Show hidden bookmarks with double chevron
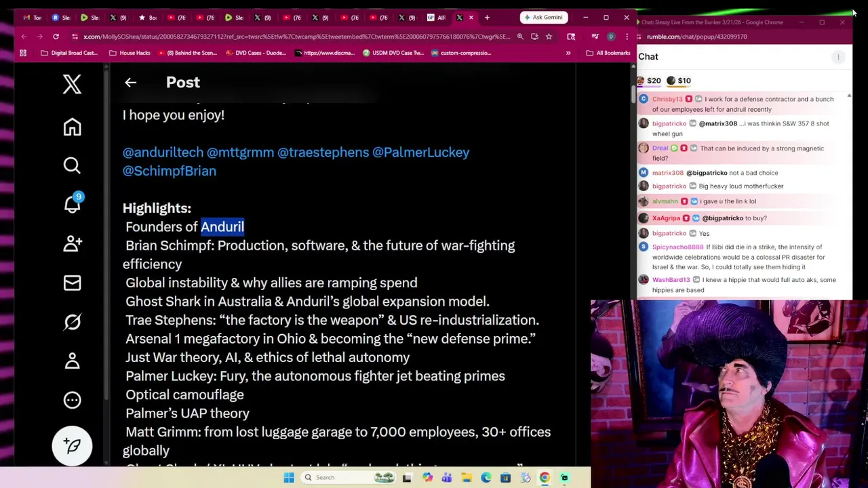This screenshot has height=488, width=868. pyautogui.click(x=568, y=53)
